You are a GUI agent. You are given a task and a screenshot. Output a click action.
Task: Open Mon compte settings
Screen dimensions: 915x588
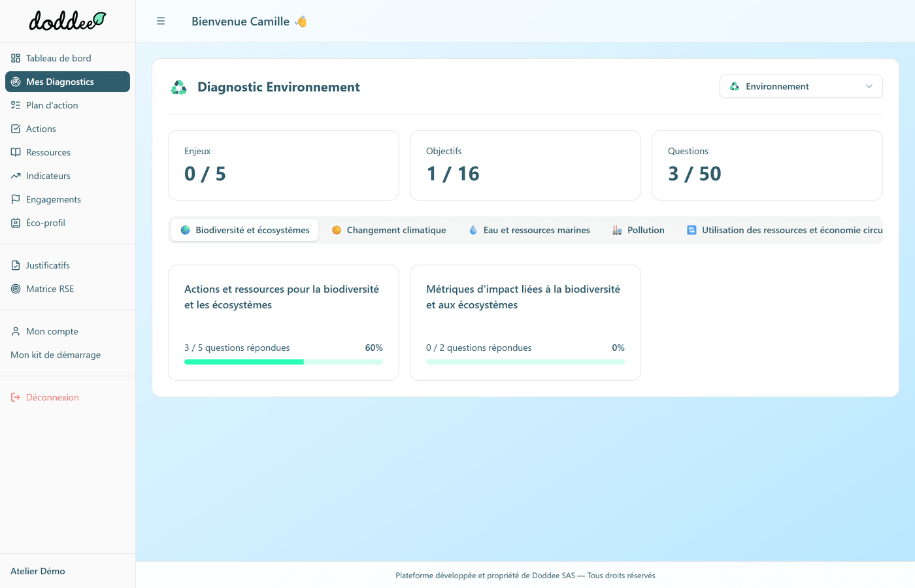point(67,331)
